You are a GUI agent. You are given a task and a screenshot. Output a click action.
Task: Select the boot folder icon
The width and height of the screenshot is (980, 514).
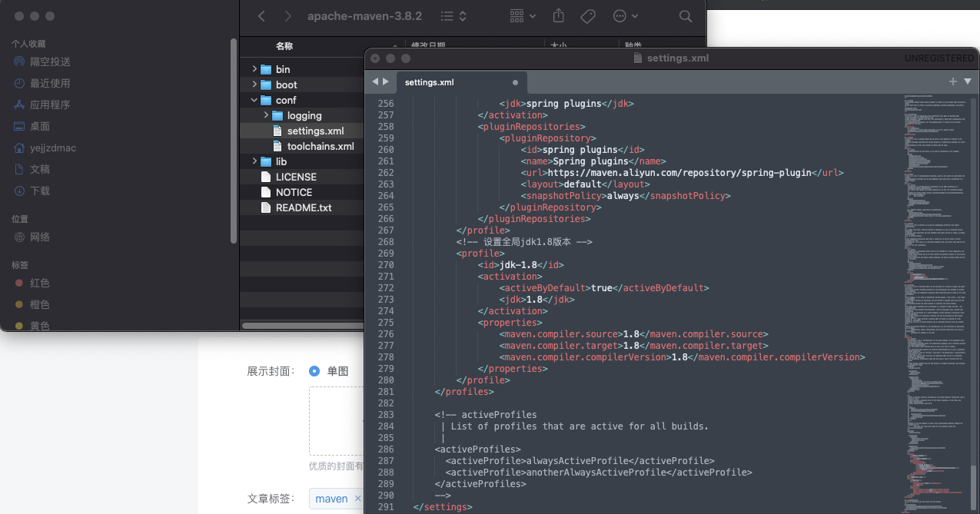[267, 85]
